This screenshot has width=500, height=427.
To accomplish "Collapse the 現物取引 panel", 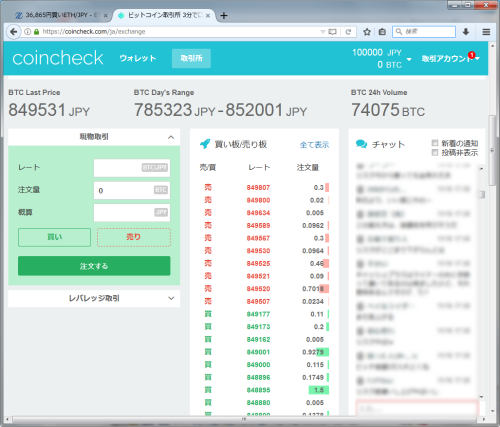I will 171,137.
